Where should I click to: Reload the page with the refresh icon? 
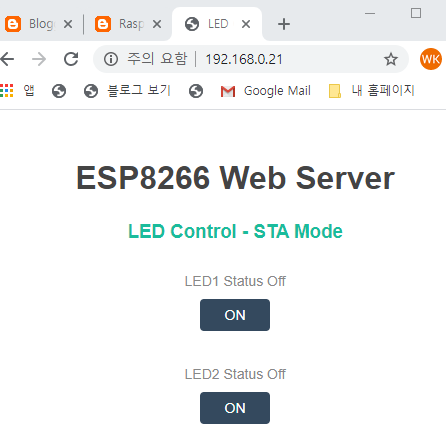(x=71, y=59)
